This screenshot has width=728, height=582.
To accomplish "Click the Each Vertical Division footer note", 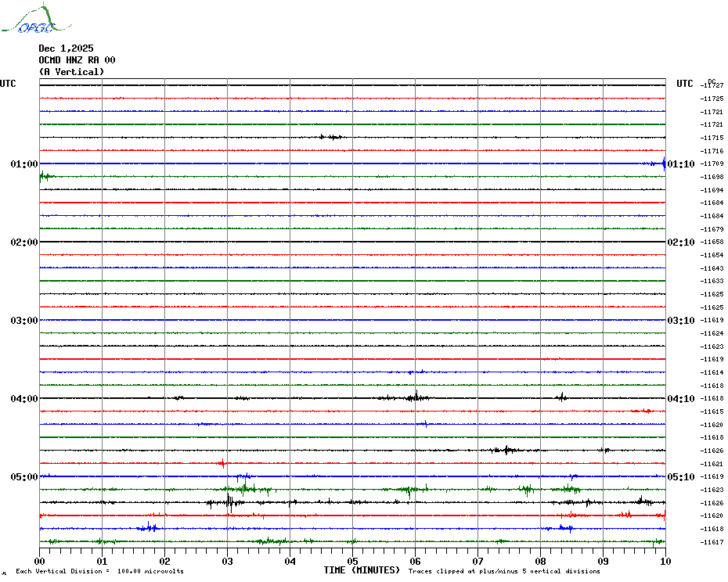I will click(99, 571).
